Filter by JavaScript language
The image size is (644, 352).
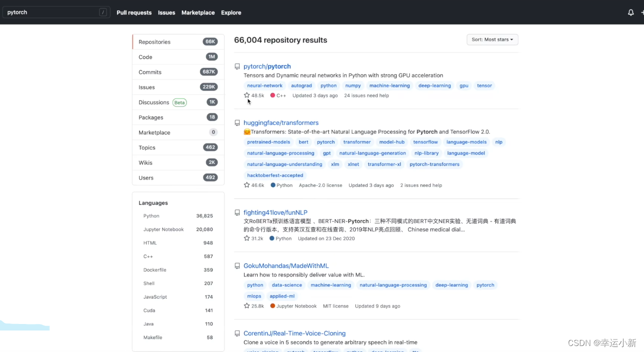[178, 297]
